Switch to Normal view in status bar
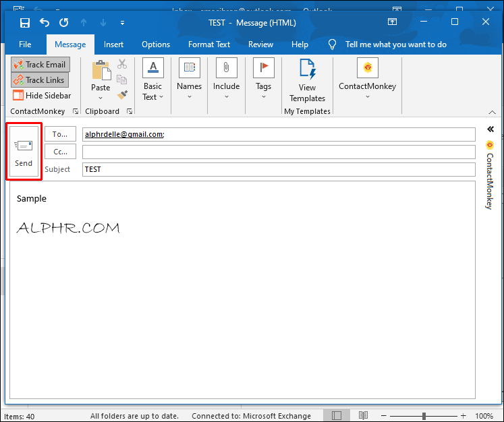504x422 pixels. click(336, 415)
